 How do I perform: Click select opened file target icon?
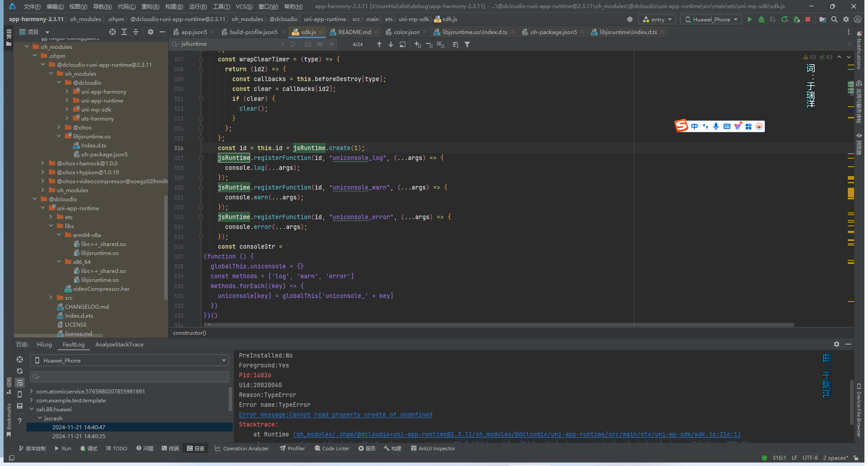(x=113, y=32)
